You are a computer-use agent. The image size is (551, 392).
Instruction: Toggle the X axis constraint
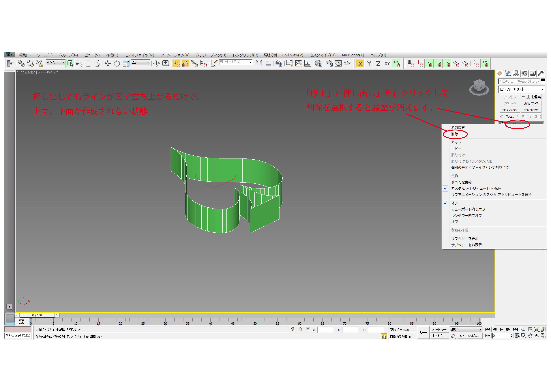click(360, 64)
